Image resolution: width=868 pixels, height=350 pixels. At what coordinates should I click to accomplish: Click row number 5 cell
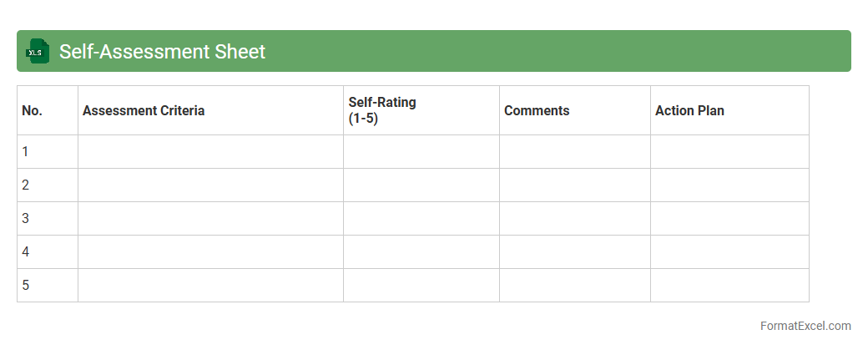click(47, 286)
